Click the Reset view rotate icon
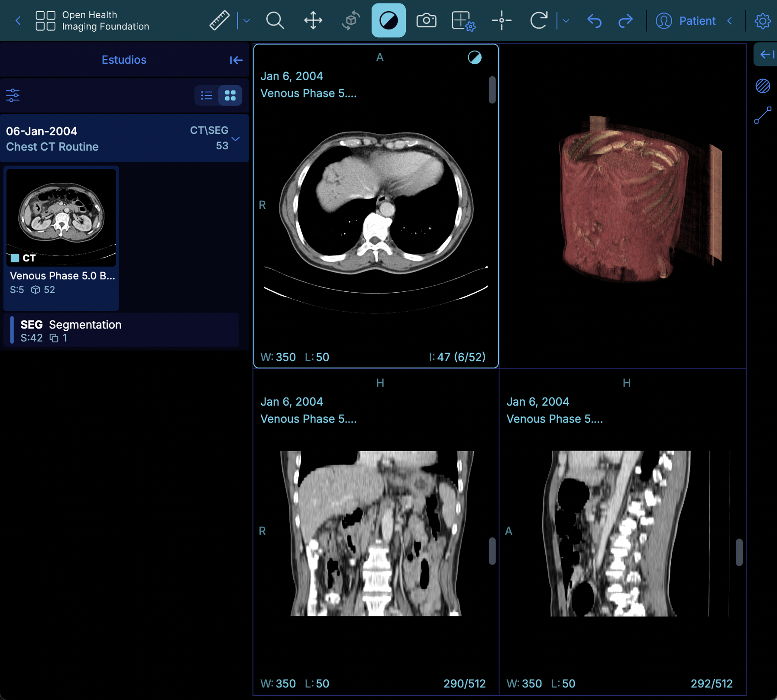 (539, 20)
